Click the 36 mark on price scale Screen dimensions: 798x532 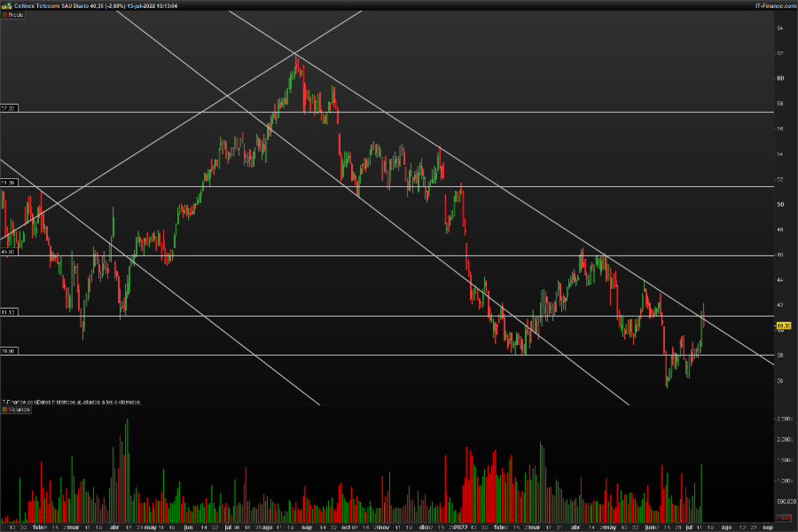(780, 380)
